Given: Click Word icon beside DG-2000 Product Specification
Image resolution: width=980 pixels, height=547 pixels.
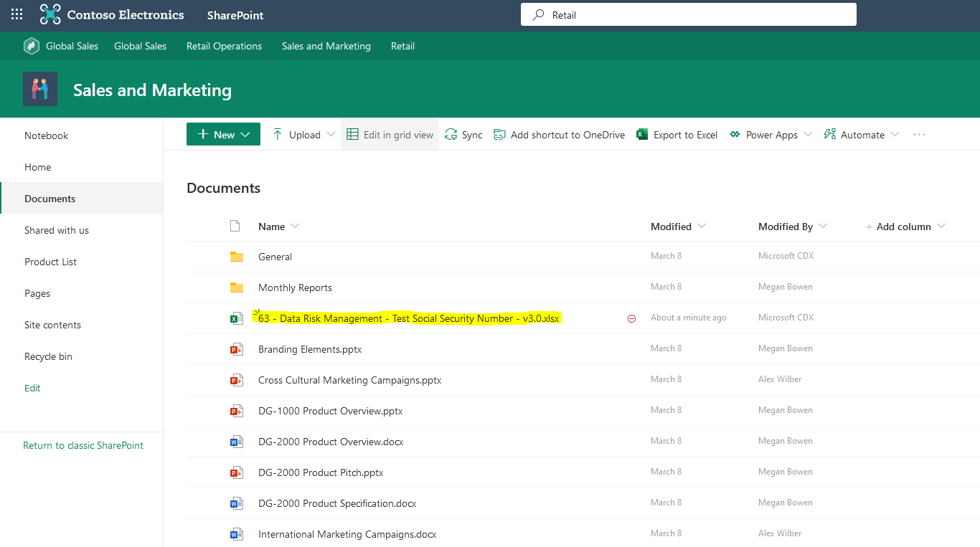Looking at the screenshot, I should coord(237,503).
